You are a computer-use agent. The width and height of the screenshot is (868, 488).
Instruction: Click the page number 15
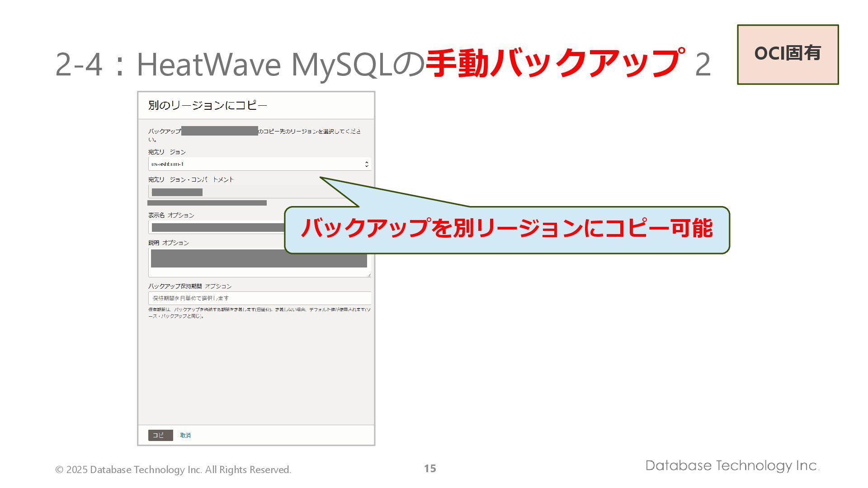pyautogui.click(x=430, y=469)
